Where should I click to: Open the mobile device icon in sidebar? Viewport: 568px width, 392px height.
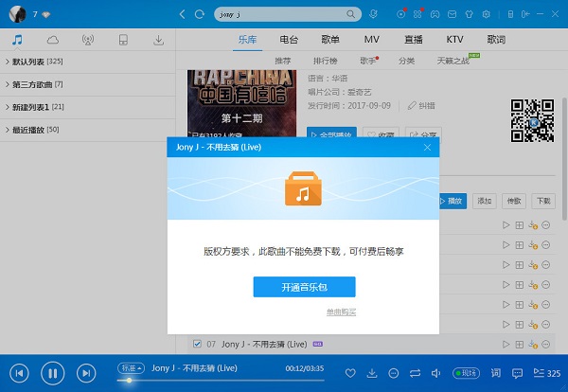(x=123, y=40)
